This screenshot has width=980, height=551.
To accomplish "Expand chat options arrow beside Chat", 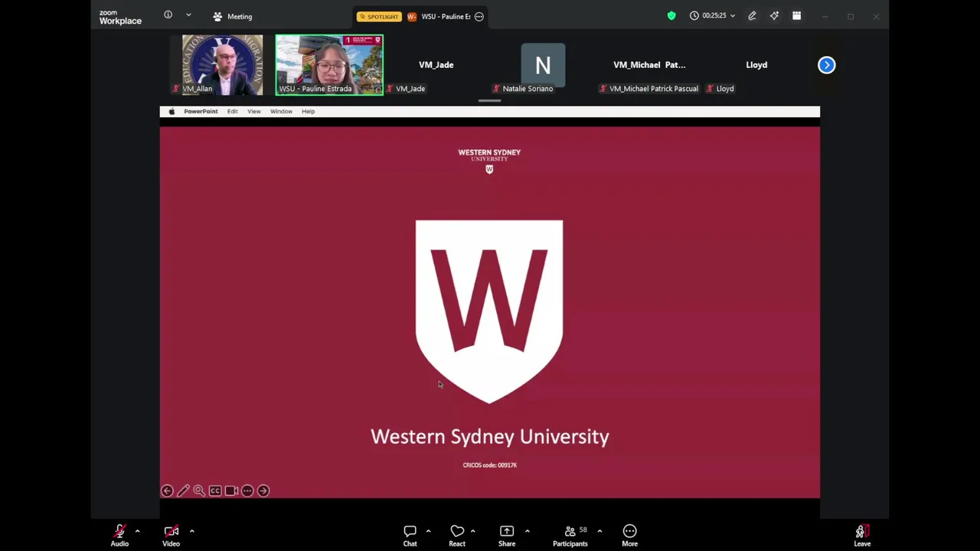I will [428, 530].
